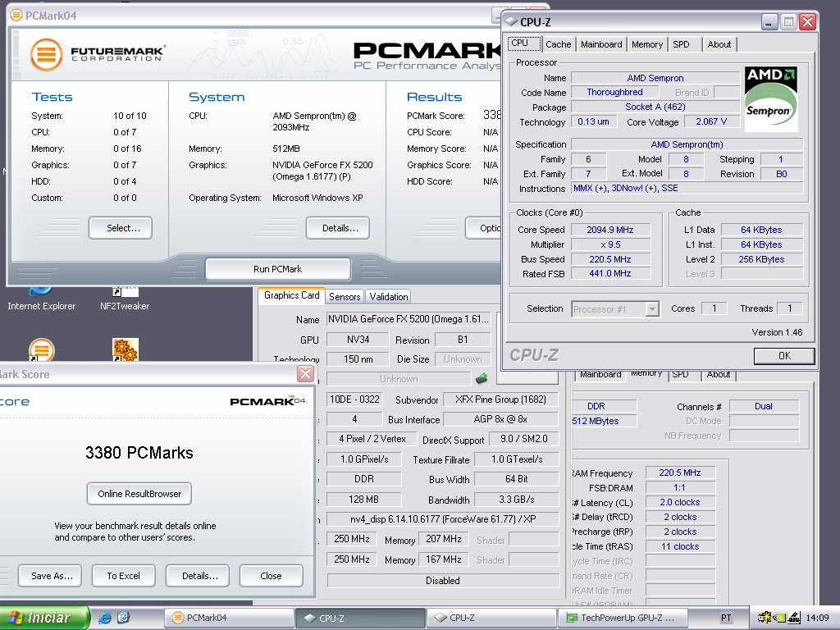Close the CPU-Z window
This screenshot has height=630, width=840.
pos(807,22)
